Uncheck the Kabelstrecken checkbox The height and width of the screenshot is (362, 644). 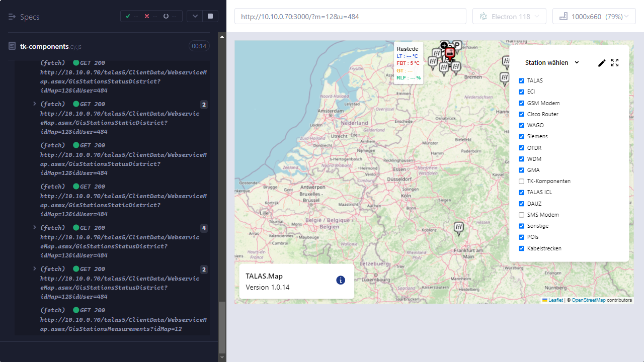[x=521, y=248]
